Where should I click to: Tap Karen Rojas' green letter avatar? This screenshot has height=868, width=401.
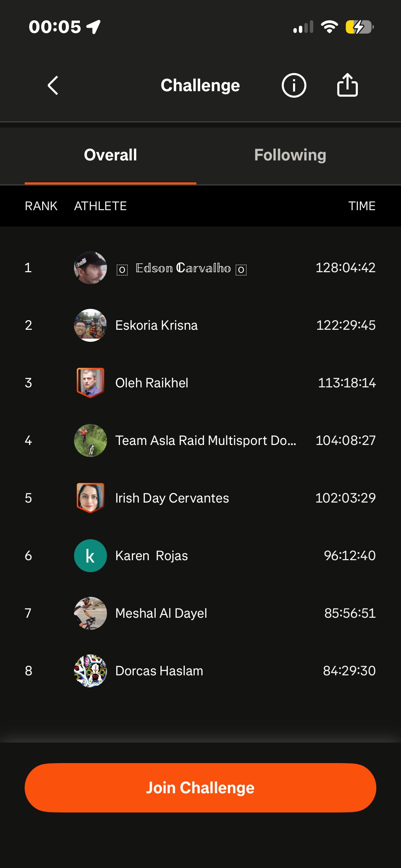90,556
